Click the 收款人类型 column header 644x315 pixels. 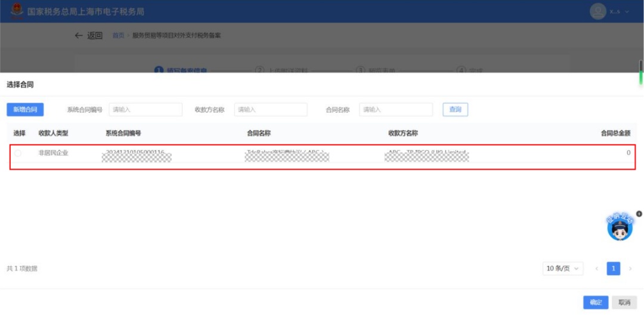(x=54, y=134)
